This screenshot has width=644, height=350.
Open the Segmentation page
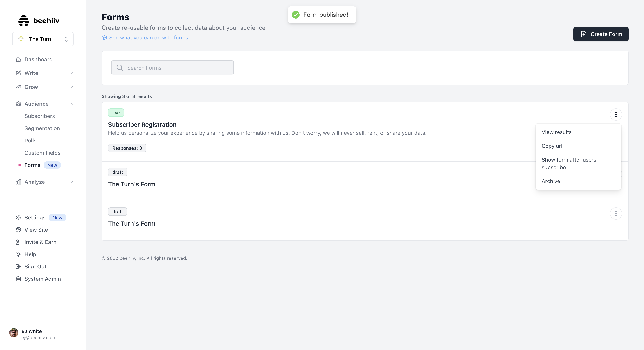tap(42, 128)
